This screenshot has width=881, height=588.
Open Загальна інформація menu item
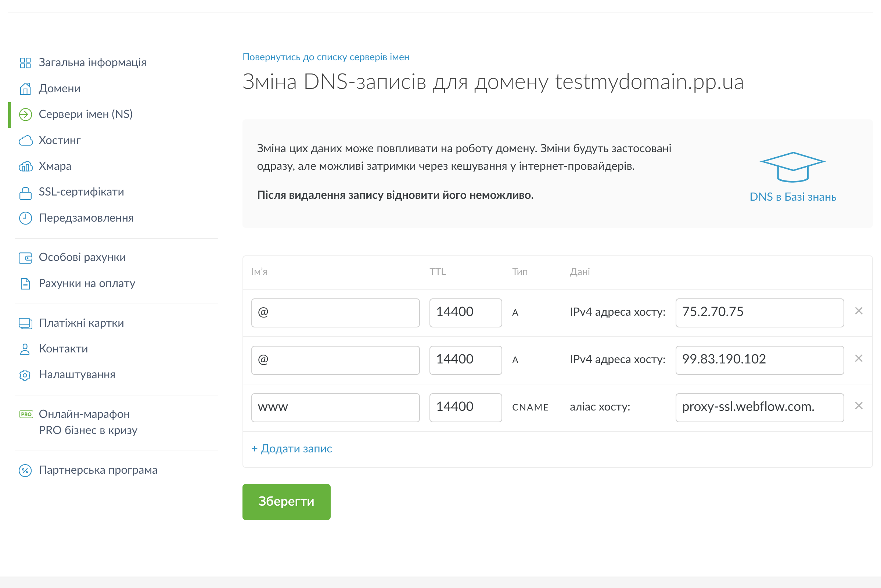tap(92, 62)
